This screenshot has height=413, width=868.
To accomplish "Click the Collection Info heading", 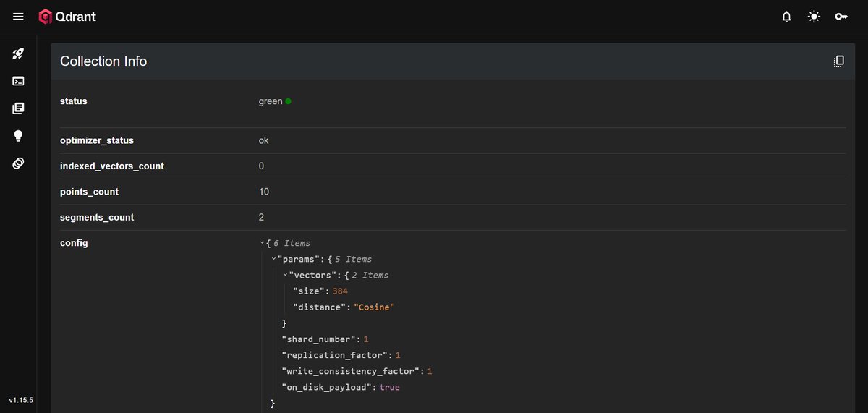I will click(103, 61).
